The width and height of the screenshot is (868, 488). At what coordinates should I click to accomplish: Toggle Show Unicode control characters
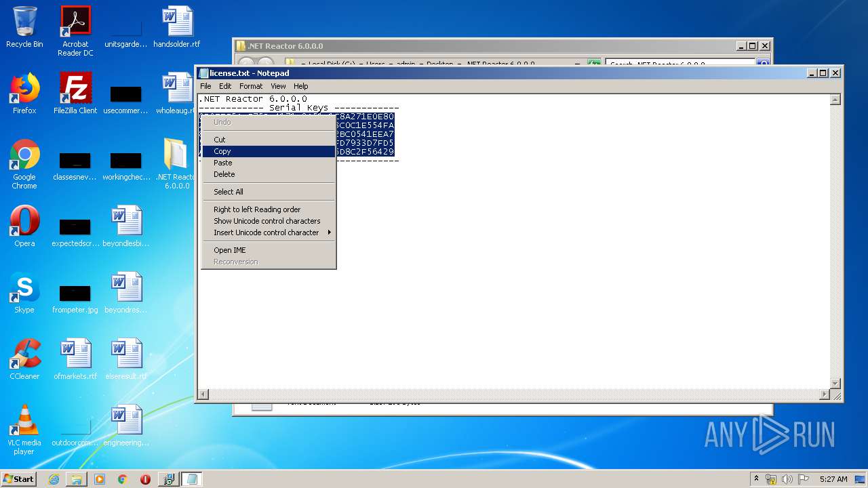(269, 221)
